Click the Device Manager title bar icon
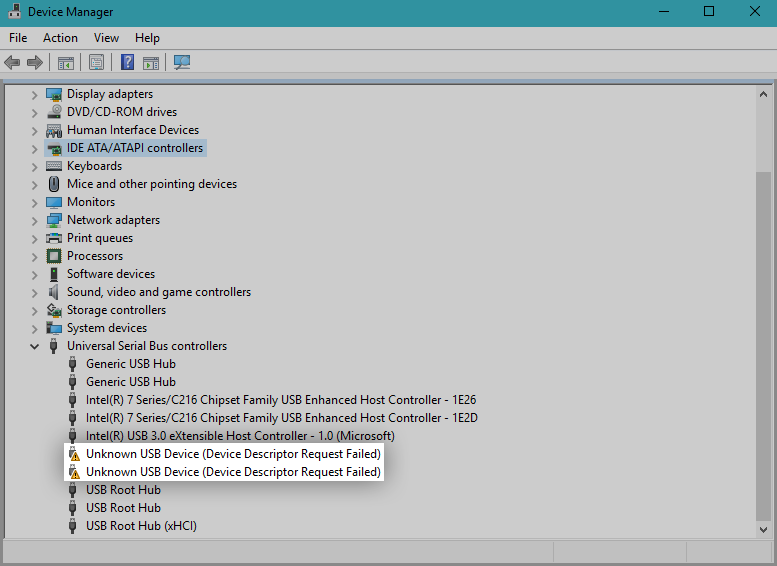Viewport: 777px width, 566px height. [x=15, y=11]
